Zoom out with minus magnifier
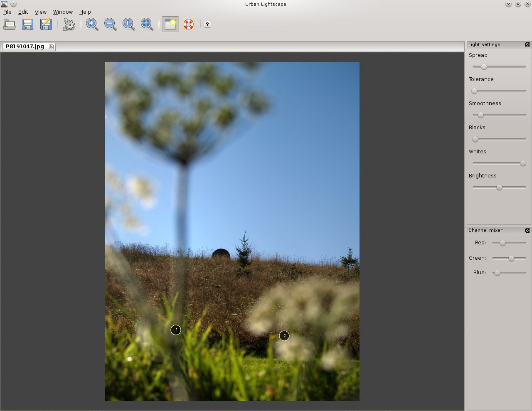The height and width of the screenshot is (411, 532). [110, 25]
